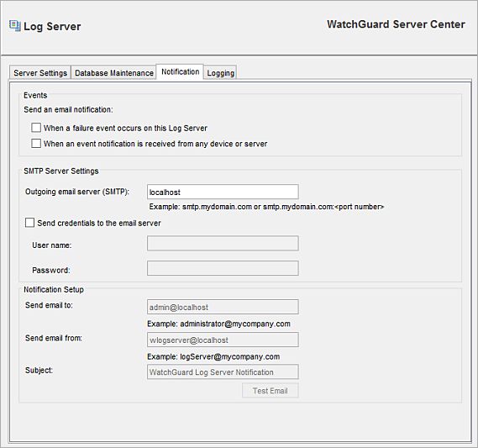The width and height of the screenshot is (478, 448).
Task: Click the 'Example: logServer@mycompany.com' hint
Action: pos(213,357)
